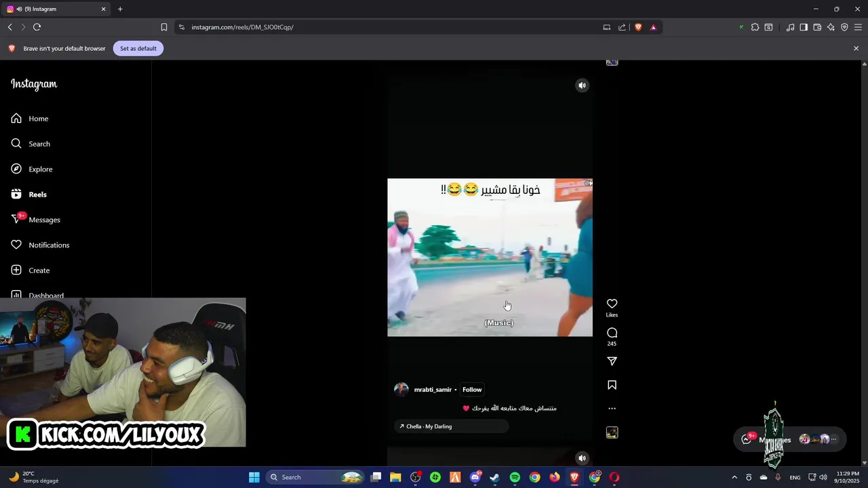The width and height of the screenshot is (868, 488).
Task: Click the mrabti_samir profile avatar
Action: tap(401, 389)
